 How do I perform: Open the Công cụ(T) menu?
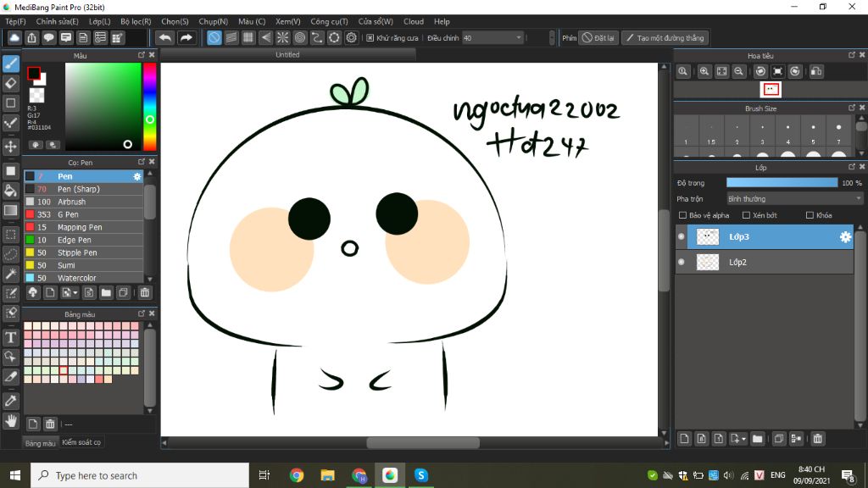tap(329, 21)
